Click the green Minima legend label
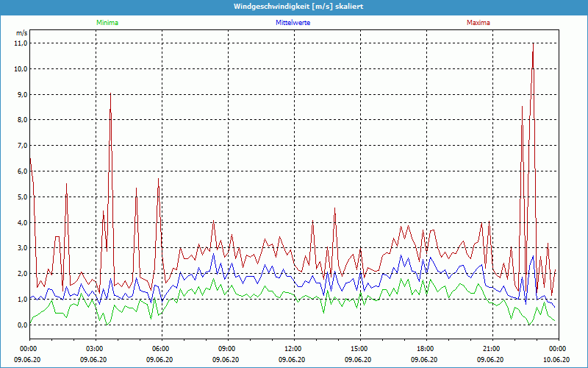 click(x=107, y=23)
